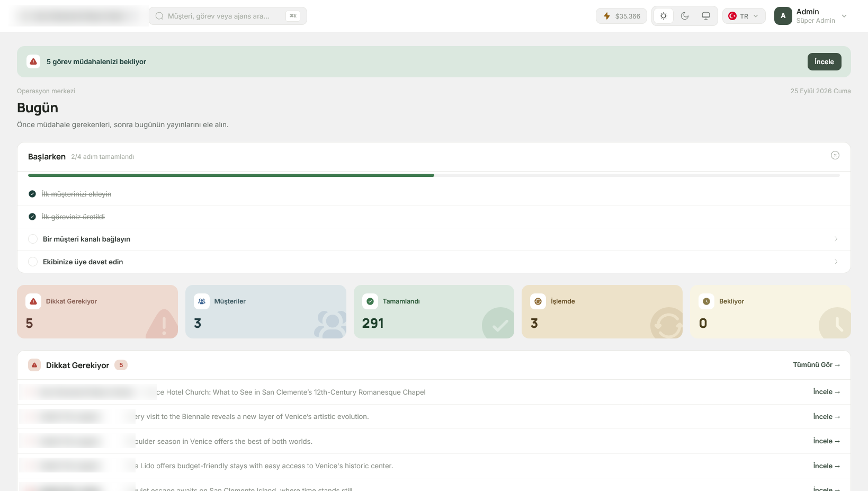Screen dimensions: 868x491
Task: Click the Bekliyor clock icon
Action: pos(706,301)
